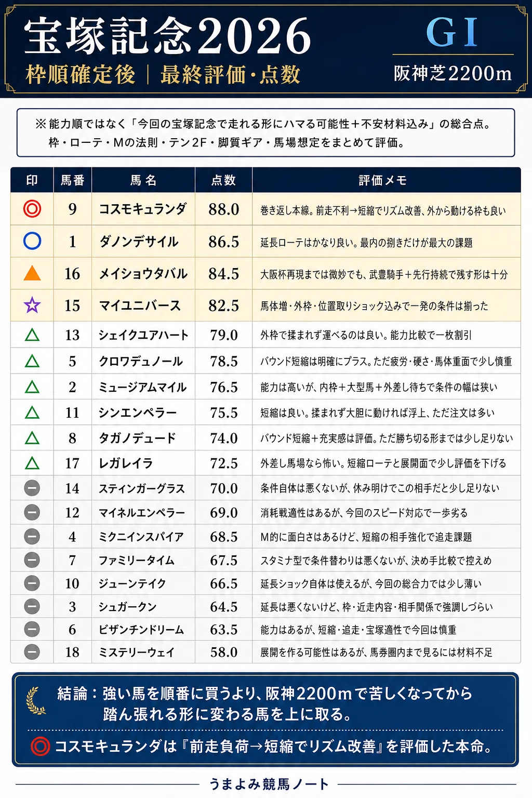This screenshot has height=798, width=532.
Task: Click the gray minus mark beside マイネルエンペラー
Action: [32, 512]
